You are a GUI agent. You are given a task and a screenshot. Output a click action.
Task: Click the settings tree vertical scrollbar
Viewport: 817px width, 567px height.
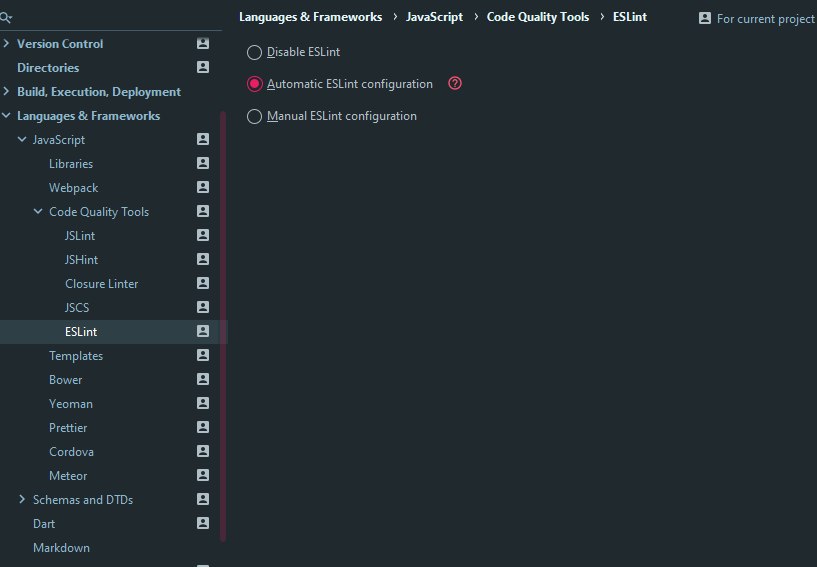coord(223,326)
